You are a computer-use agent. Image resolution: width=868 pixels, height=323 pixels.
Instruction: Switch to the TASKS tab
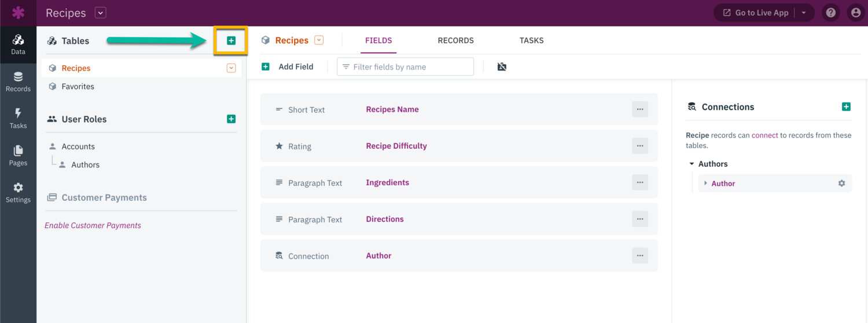coord(531,41)
